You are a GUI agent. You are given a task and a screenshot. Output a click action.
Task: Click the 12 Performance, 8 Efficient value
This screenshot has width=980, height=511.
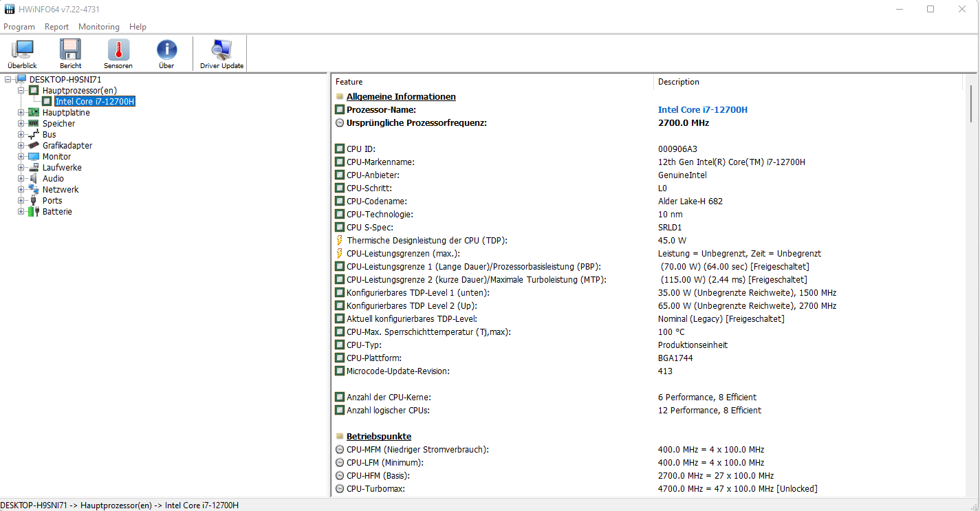[x=710, y=411]
